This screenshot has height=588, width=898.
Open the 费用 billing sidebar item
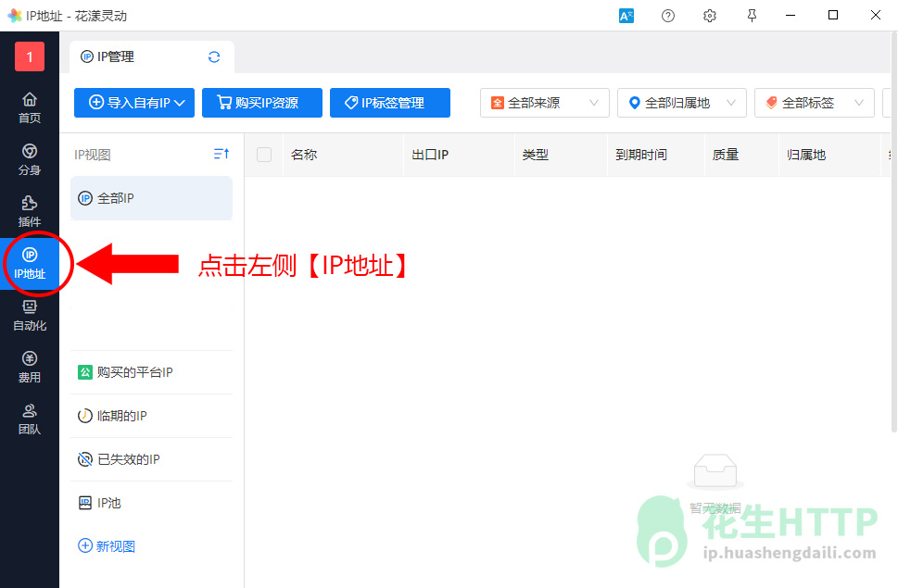(x=30, y=368)
